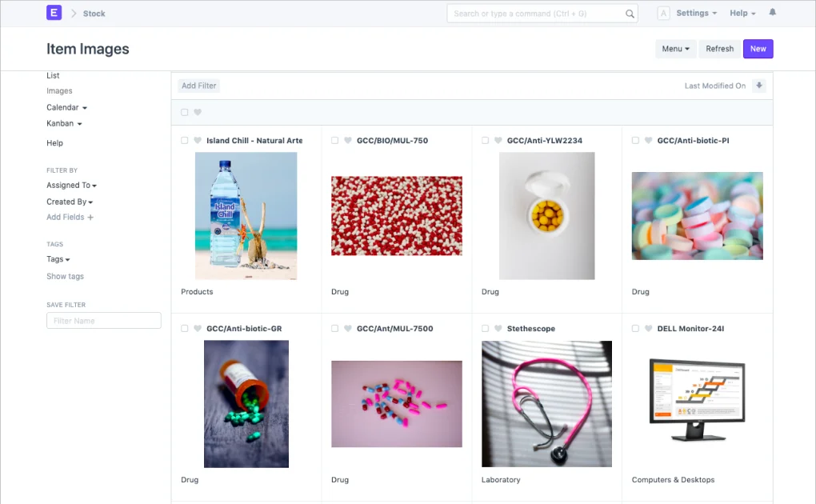Check the GCC/BIO/MUL-750 item checkbox
The width and height of the screenshot is (816, 504).
[335, 141]
